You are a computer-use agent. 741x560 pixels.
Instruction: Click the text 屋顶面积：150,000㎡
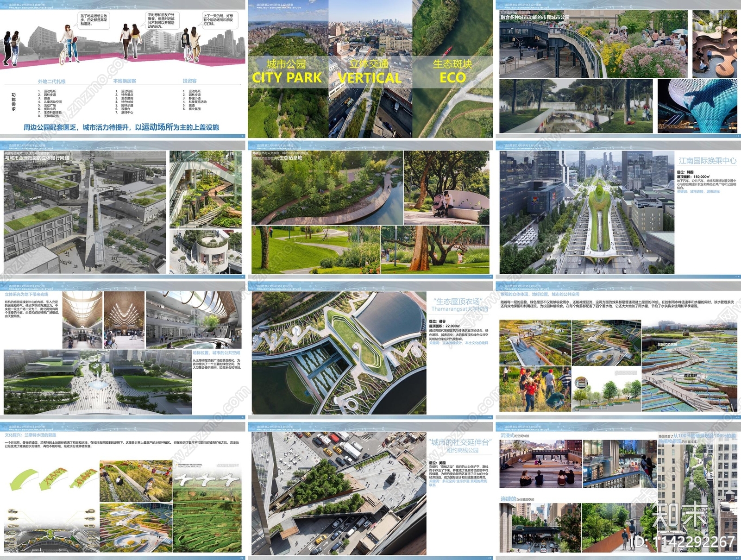(x=693, y=177)
